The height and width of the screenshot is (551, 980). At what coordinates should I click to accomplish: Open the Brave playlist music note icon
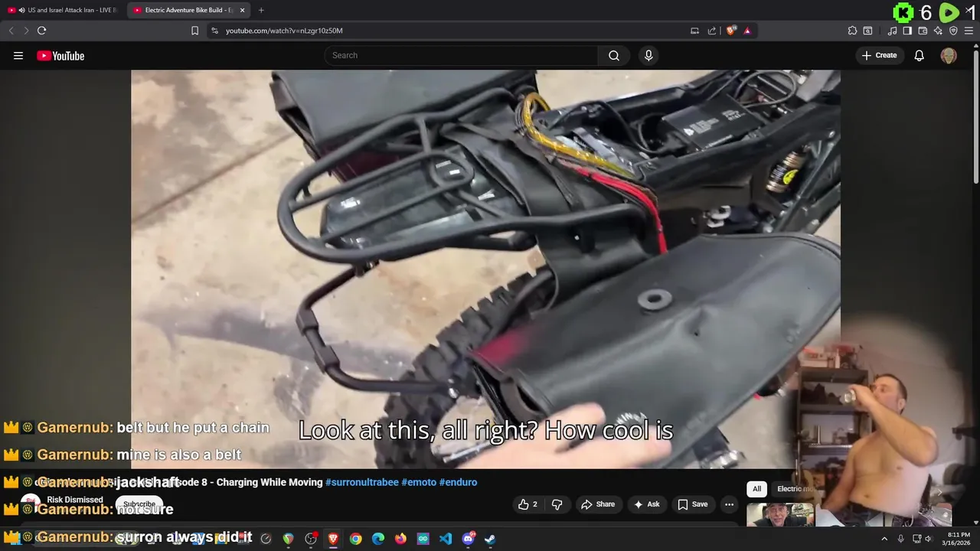click(893, 31)
